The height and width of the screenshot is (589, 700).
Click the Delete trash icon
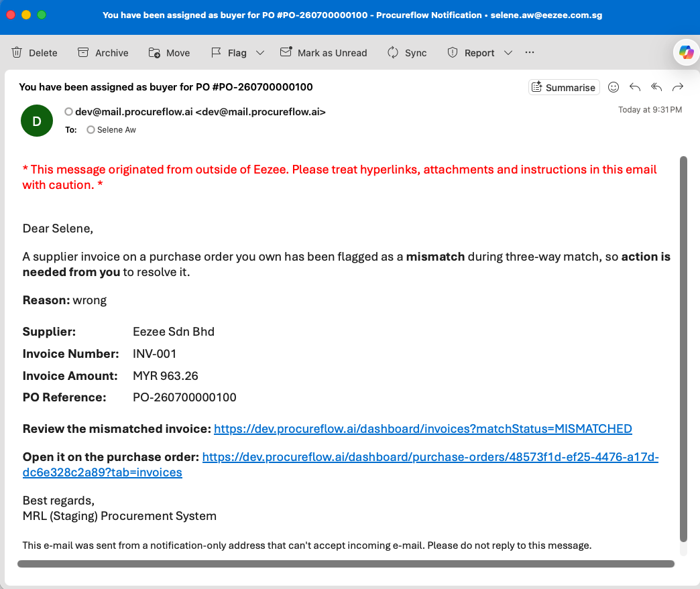(x=17, y=53)
